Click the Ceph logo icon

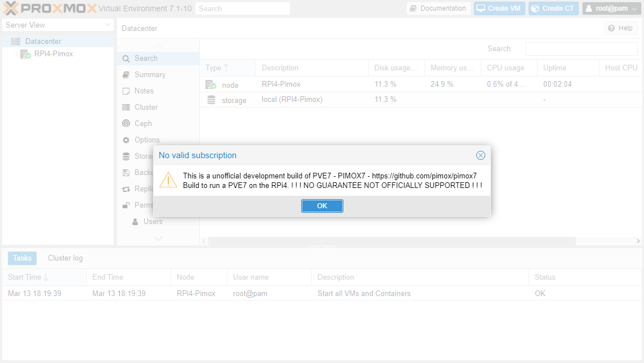tap(126, 124)
